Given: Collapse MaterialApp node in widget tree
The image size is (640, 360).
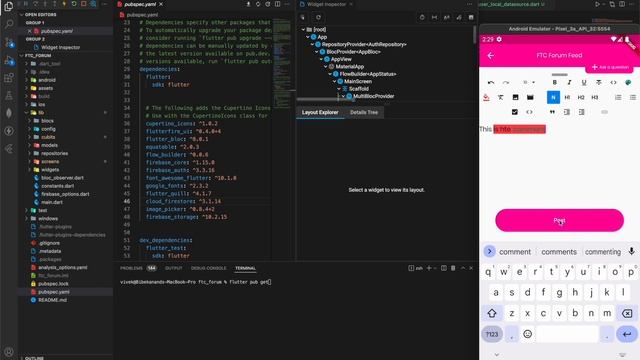Looking at the screenshot, I should [x=326, y=67].
